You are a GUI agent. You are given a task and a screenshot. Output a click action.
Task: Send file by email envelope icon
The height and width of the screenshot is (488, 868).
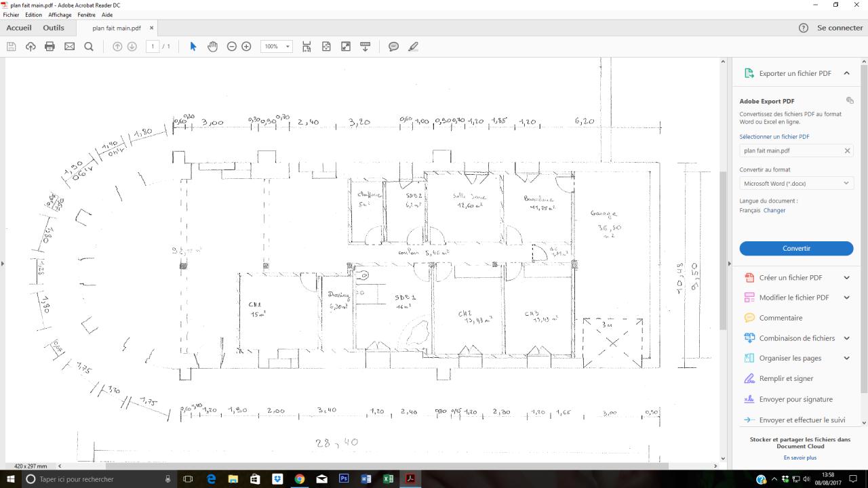[69, 46]
